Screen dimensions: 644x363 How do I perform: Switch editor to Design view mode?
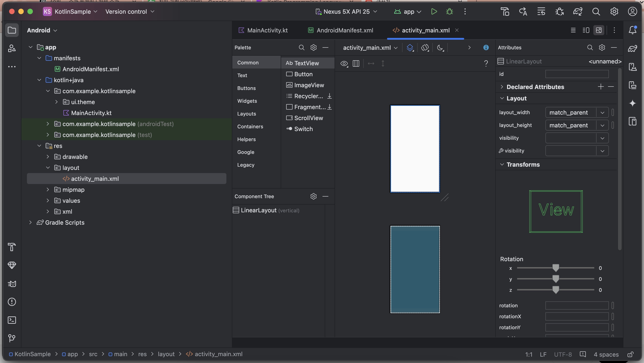click(x=599, y=30)
